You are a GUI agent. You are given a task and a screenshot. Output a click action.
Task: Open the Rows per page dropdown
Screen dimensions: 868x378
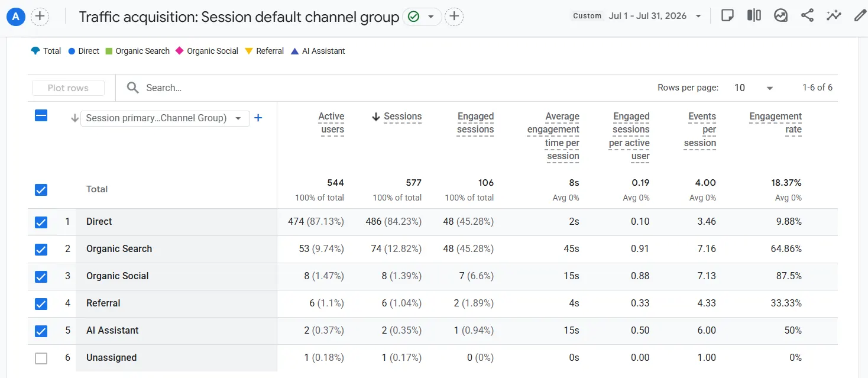753,88
